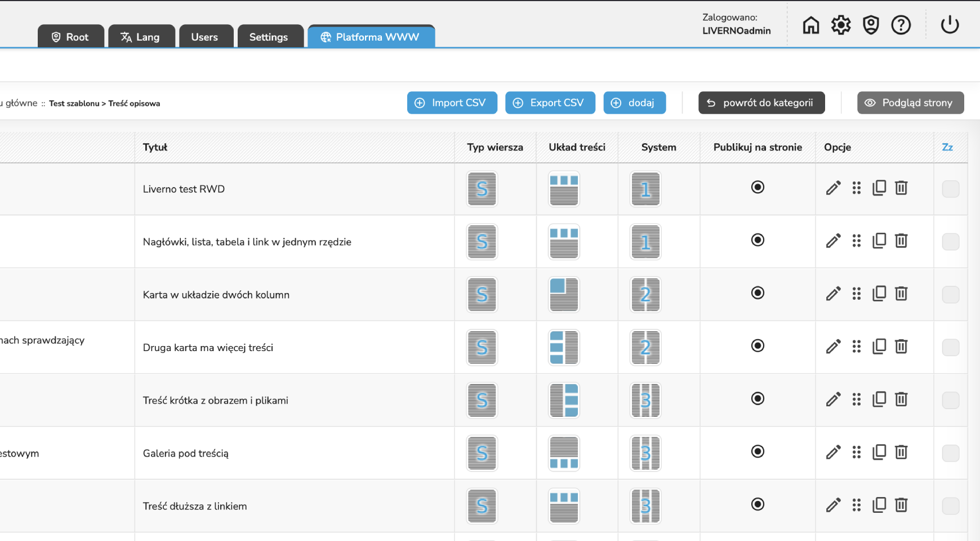980x541 pixels.
Task: Click the Tytuł column header
Action: pos(155,147)
